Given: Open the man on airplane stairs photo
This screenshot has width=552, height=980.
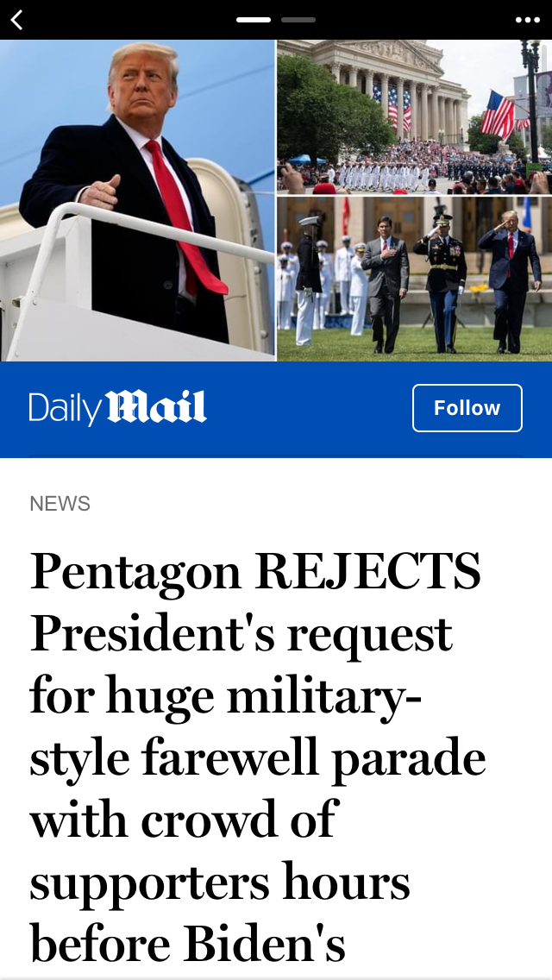Looking at the screenshot, I should [x=137, y=201].
